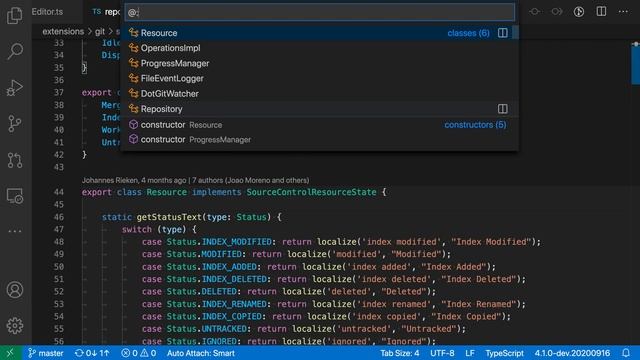The width and height of the screenshot is (640, 360).
Task: Select DotGitWatcher class symbol
Action: click(x=320, y=93)
